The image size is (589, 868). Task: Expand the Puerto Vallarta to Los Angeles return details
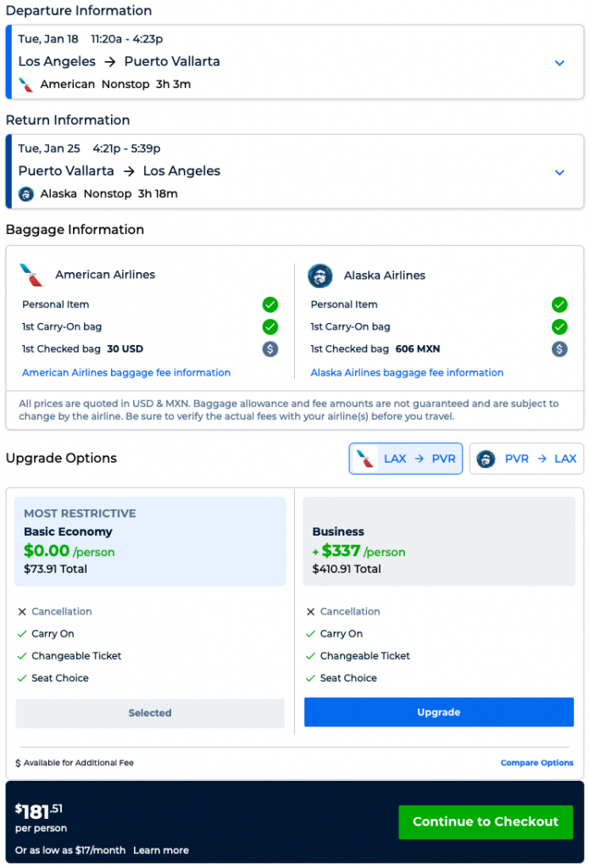(559, 172)
